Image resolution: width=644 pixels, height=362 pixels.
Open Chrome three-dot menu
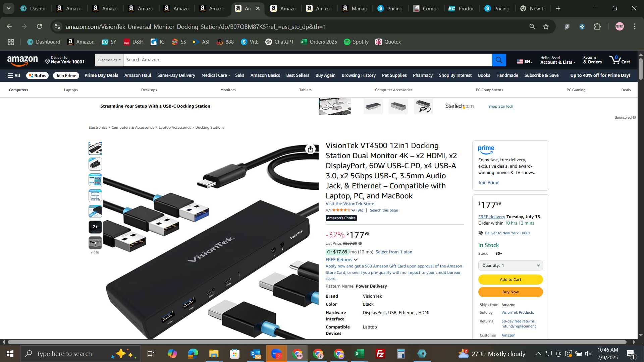pos(635,26)
